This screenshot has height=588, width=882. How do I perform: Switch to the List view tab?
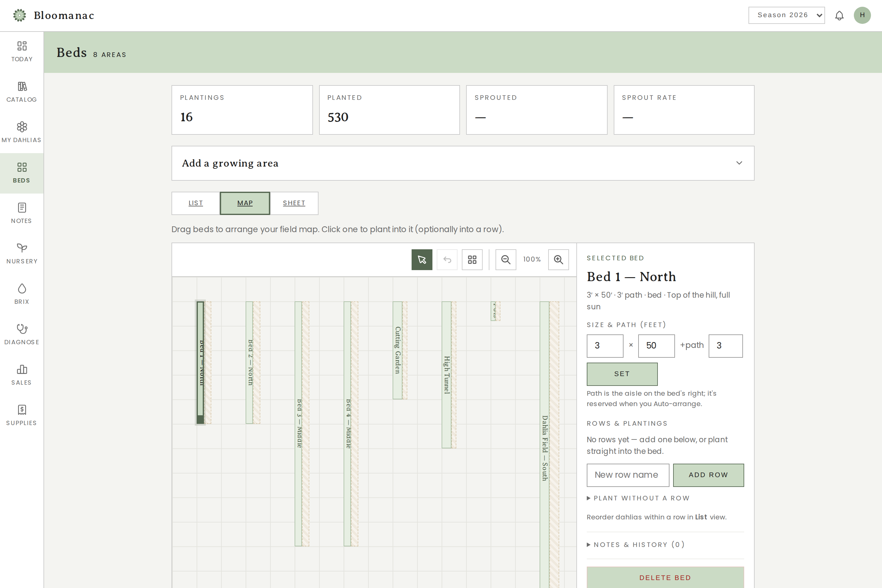pyautogui.click(x=196, y=203)
